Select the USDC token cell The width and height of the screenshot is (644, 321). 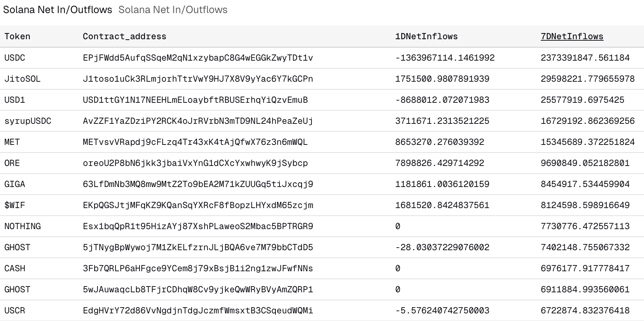click(x=15, y=58)
